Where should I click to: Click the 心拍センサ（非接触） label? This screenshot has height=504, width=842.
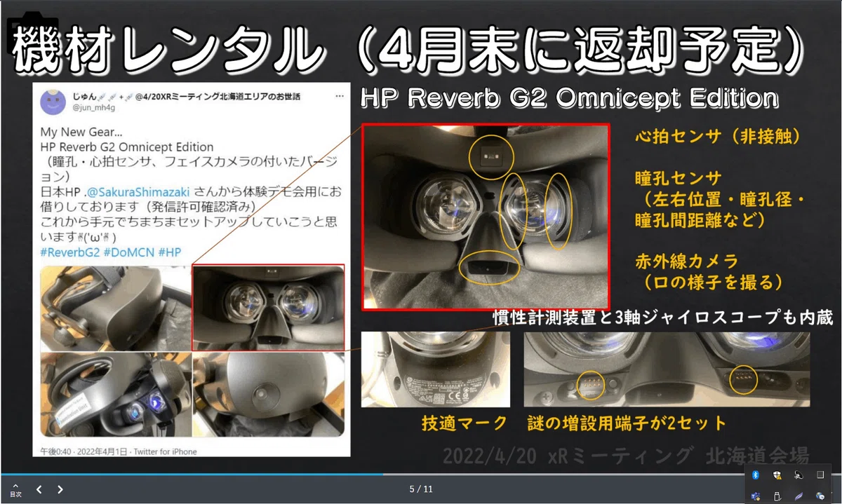point(716,137)
